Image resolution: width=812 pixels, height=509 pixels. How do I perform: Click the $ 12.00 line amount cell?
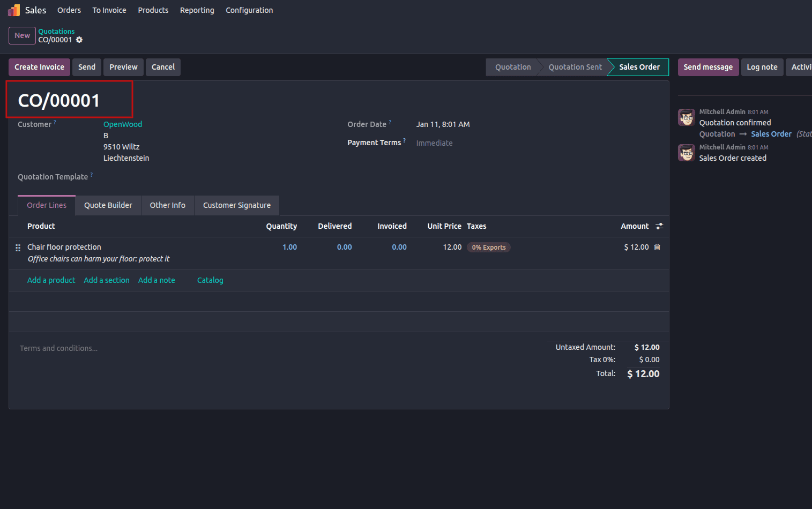636,247
